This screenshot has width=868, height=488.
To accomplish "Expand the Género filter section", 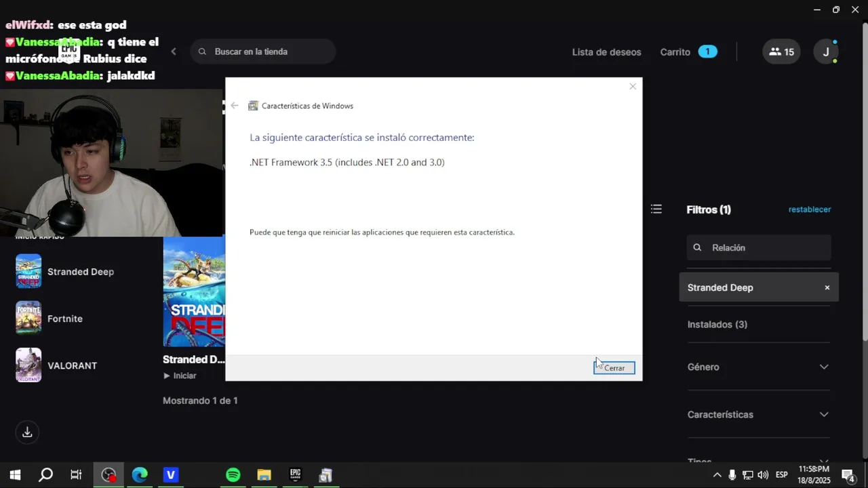I will coord(759,367).
